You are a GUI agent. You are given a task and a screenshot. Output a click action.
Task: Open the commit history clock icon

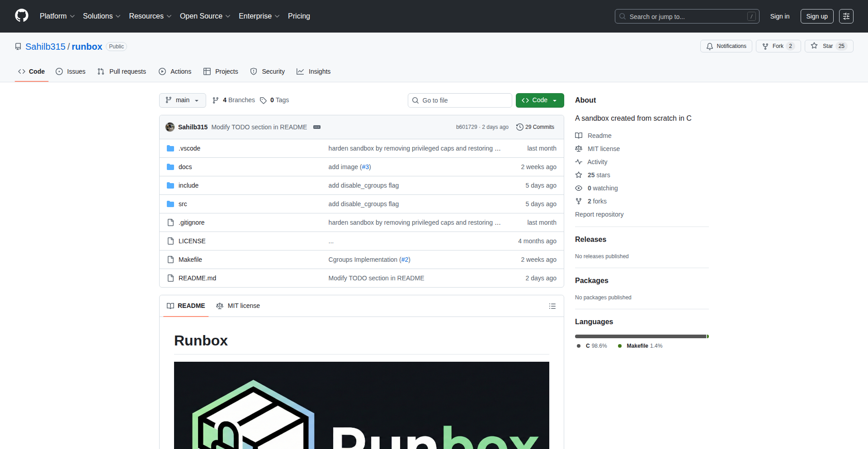519,127
